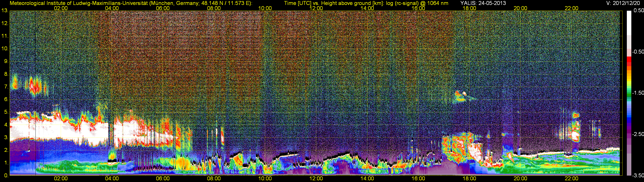This screenshot has width=644, height=182.
Task: Click the 10:00 label on the lower time axis
Action: pyautogui.click(x=265, y=179)
